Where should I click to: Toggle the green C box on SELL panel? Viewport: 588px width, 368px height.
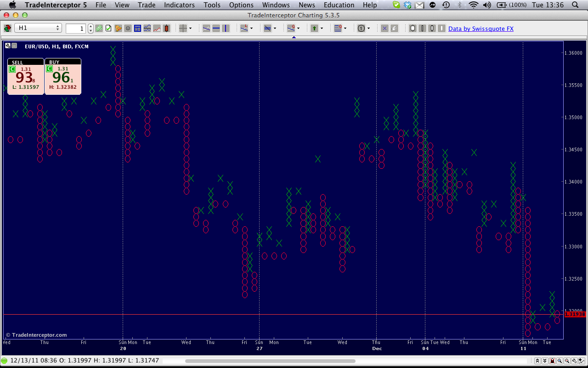tap(12, 69)
